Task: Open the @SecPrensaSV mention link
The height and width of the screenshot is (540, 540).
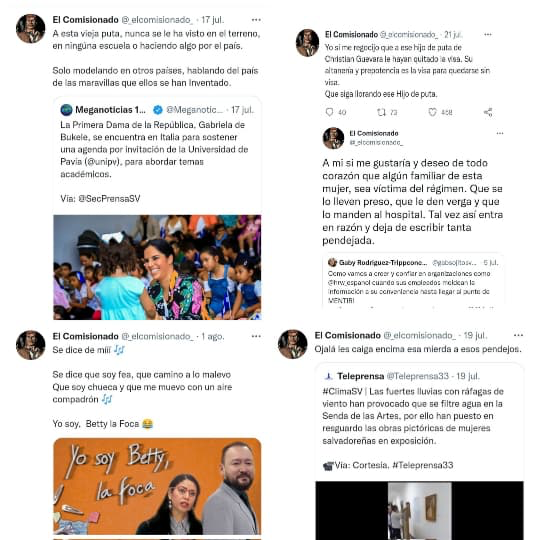Action: pyautogui.click(x=109, y=199)
